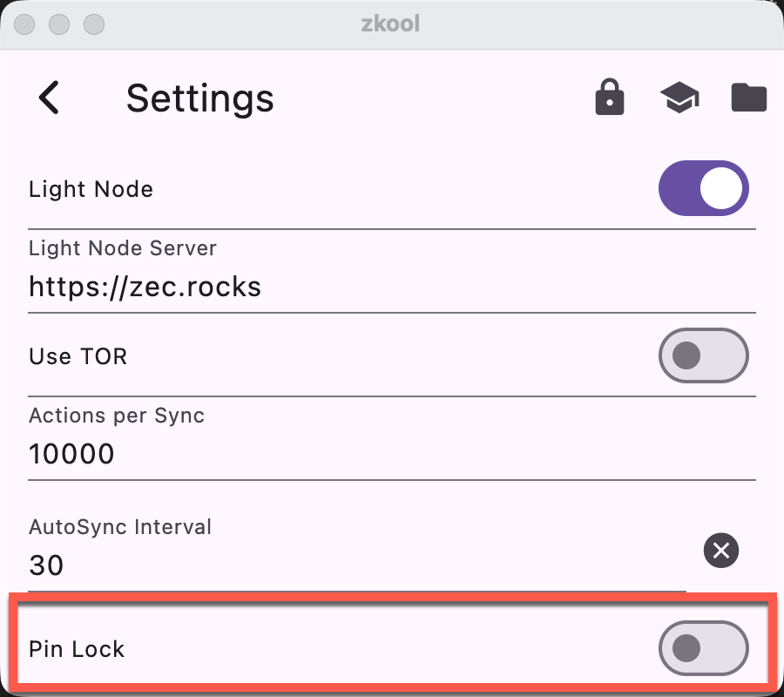Turn on Pin Lock
The width and height of the screenshot is (784, 697).
tap(704, 648)
